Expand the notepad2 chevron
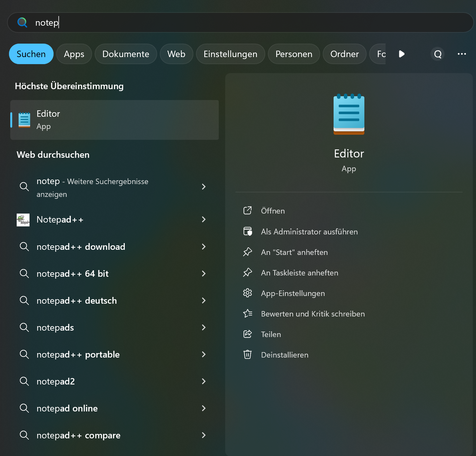This screenshot has width=476, height=456. coord(204,381)
